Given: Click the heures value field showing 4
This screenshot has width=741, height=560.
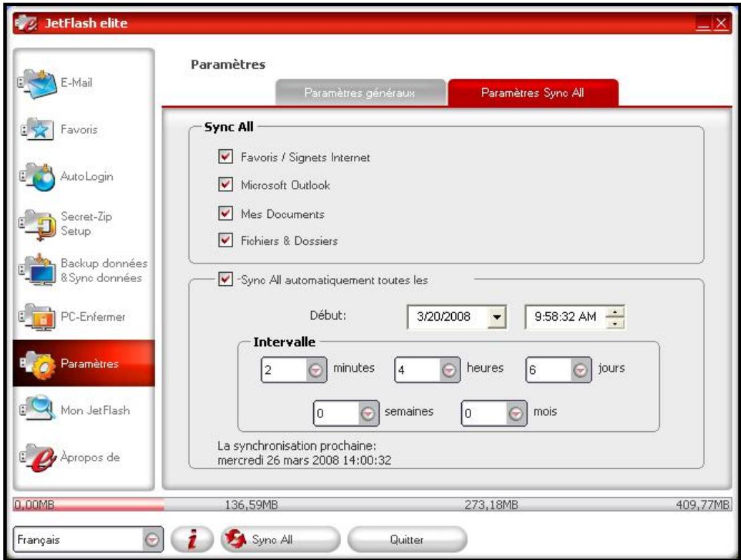Looking at the screenshot, I should point(418,370).
